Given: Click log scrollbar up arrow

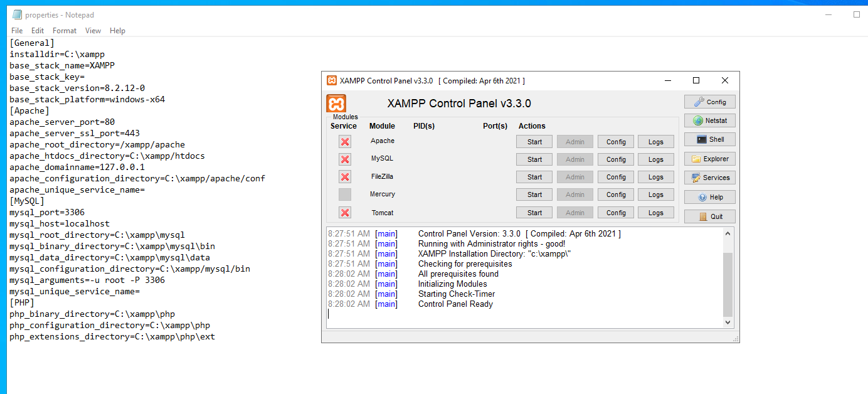Looking at the screenshot, I should point(728,233).
